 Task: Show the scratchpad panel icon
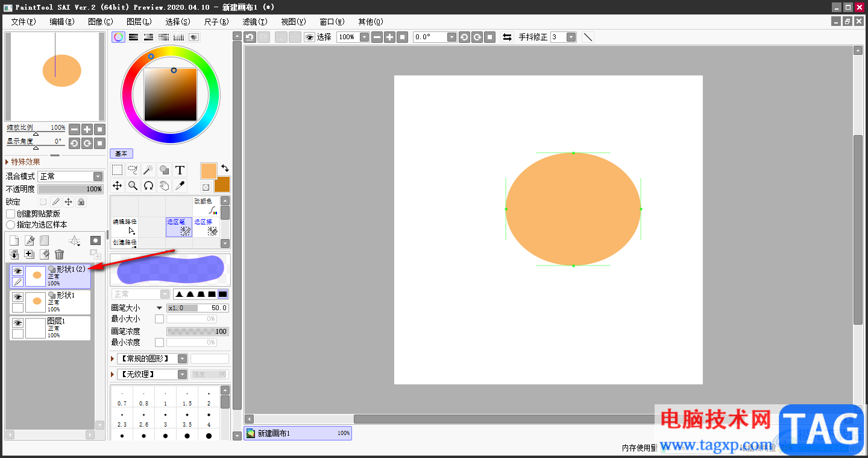pos(194,37)
